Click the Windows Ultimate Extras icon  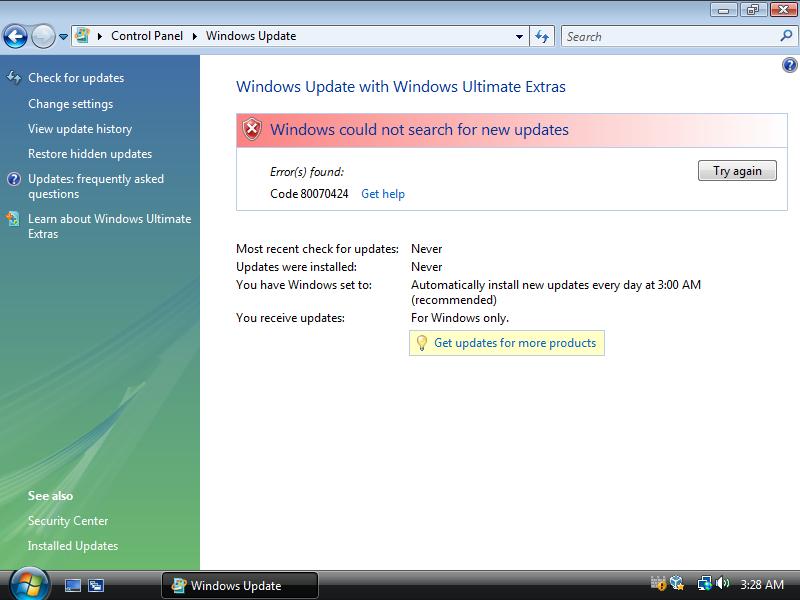[x=13, y=219]
